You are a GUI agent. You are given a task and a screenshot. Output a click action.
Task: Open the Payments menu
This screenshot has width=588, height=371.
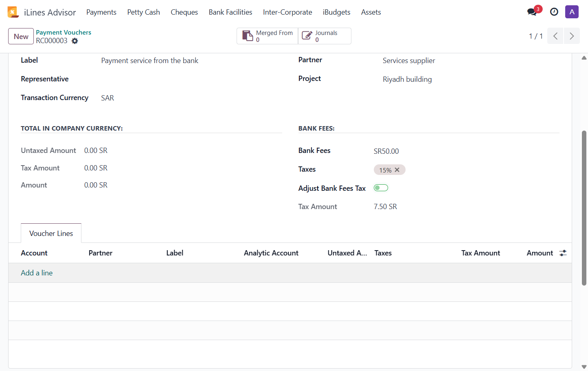coord(101,12)
